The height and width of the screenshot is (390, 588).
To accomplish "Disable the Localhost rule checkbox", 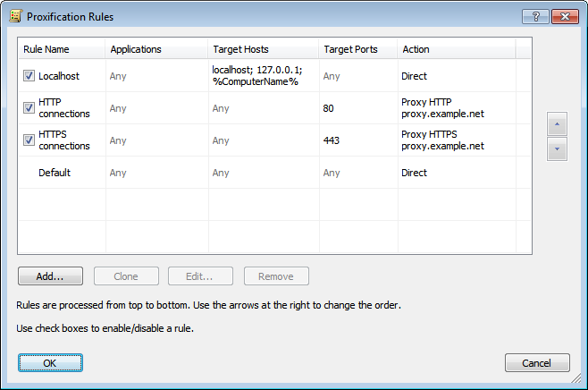I will pos(29,76).
